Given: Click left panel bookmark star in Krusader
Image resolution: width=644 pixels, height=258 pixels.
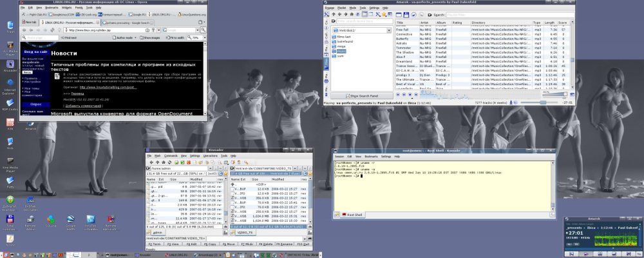Looking at the screenshot, I should pos(225,174).
